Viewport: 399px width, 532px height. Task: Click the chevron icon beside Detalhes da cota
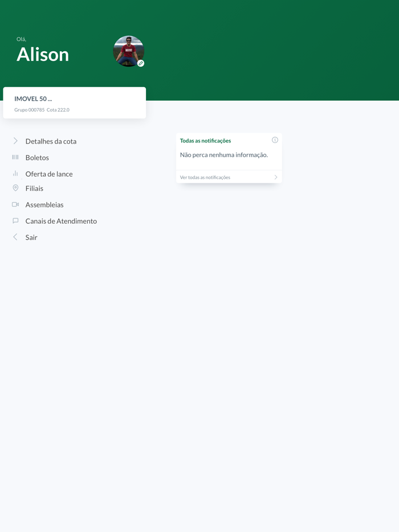(x=15, y=141)
